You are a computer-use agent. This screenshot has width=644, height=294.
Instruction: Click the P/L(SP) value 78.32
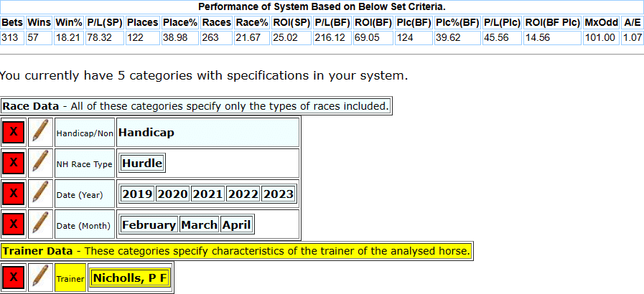tap(105, 38)
